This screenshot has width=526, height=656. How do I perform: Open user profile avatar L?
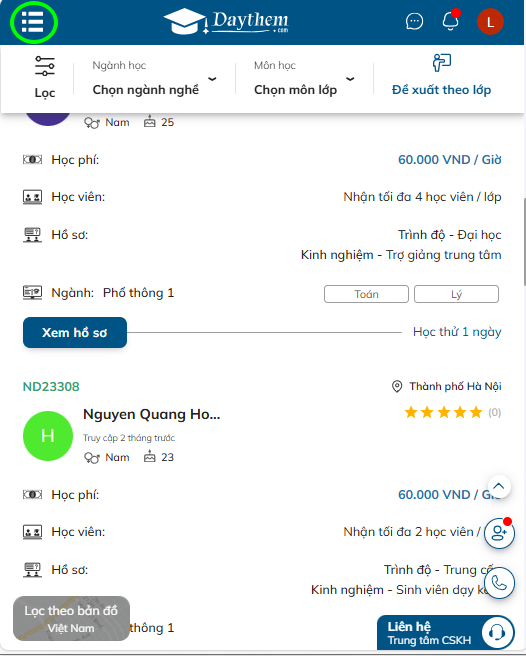pyautogui.click(x=490, y=21)
